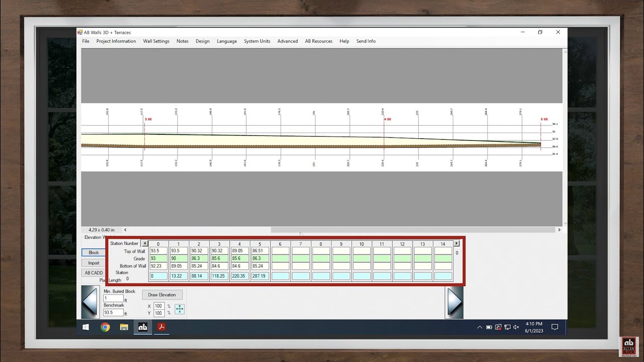This screenshot has width=644, height=362.
Task: Click horizontal scrollbar left arrow under drawing
Action: coord(125,230)
